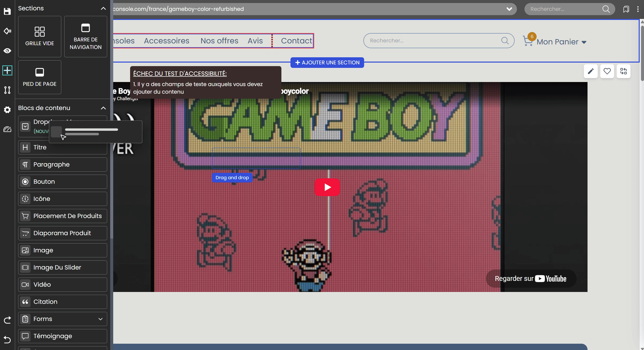Viewport: 644px width, 350px height.
Task: Open the three-dot menu in top bar
Action: coord(638,9)
